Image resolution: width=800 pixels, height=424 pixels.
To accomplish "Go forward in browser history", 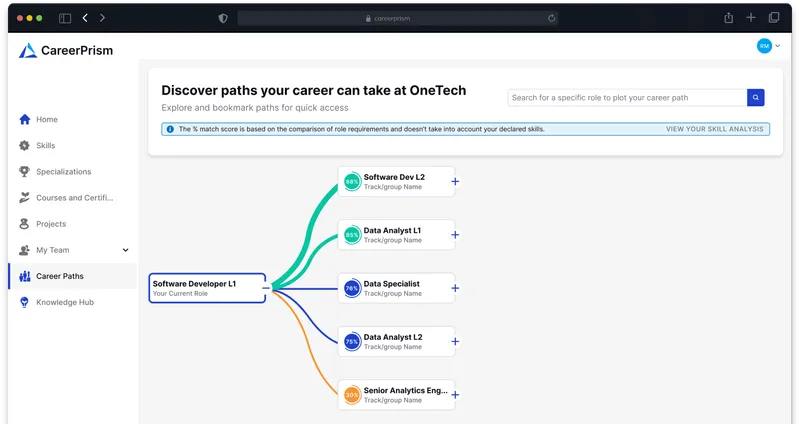I will pyautogui.click(x=102, y=18).
